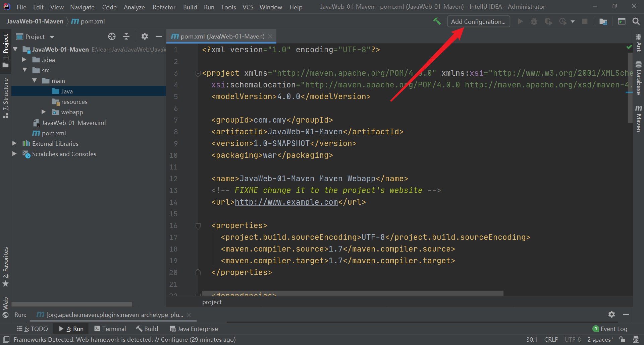Fold the project tag at line 3
This screenshot has height=345, width=644.
click(x=198, y=74)
